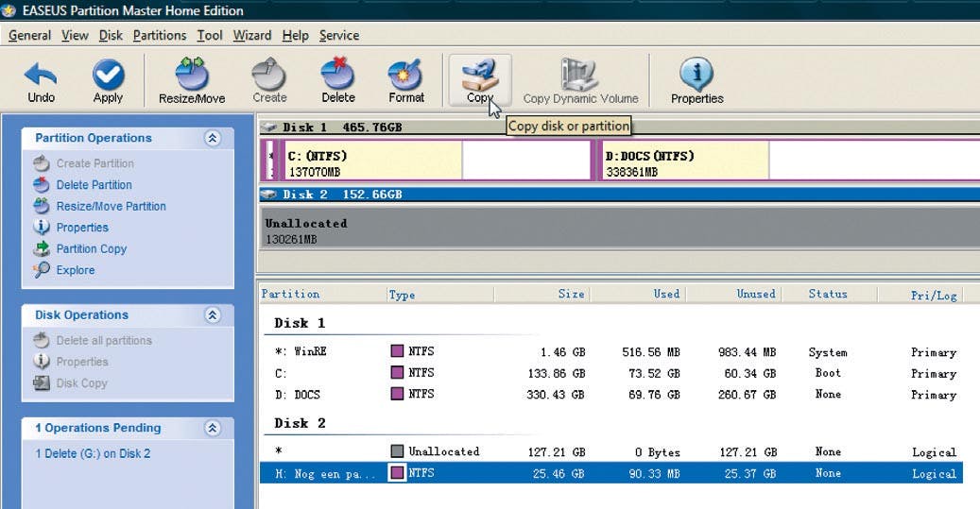
Task: Click the Resize/Move Partition link
Action: coord(112,206)
